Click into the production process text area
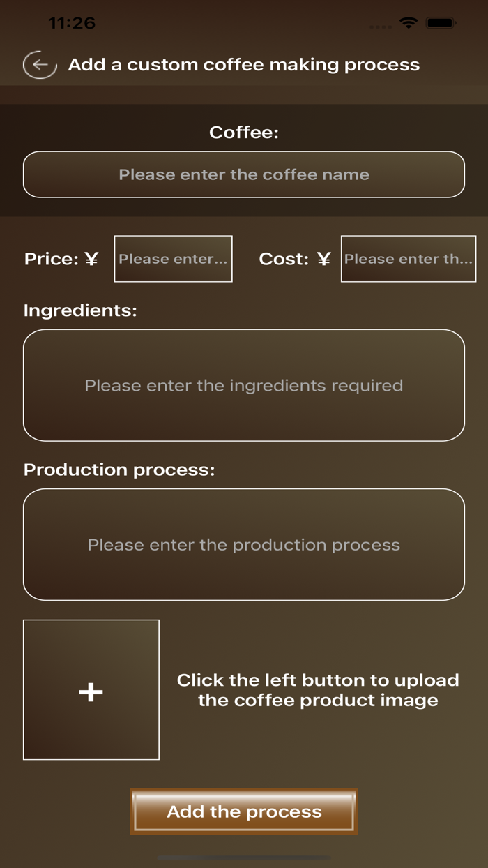 coord(244,544)
